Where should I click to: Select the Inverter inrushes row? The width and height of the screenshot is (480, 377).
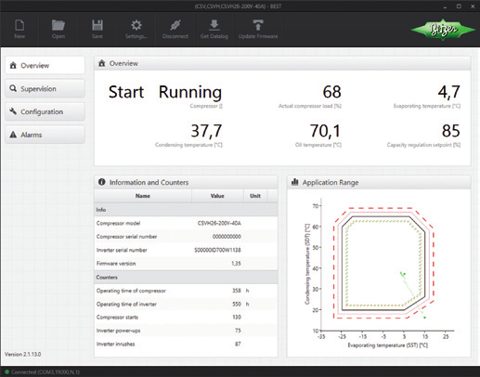pos(186,344)
